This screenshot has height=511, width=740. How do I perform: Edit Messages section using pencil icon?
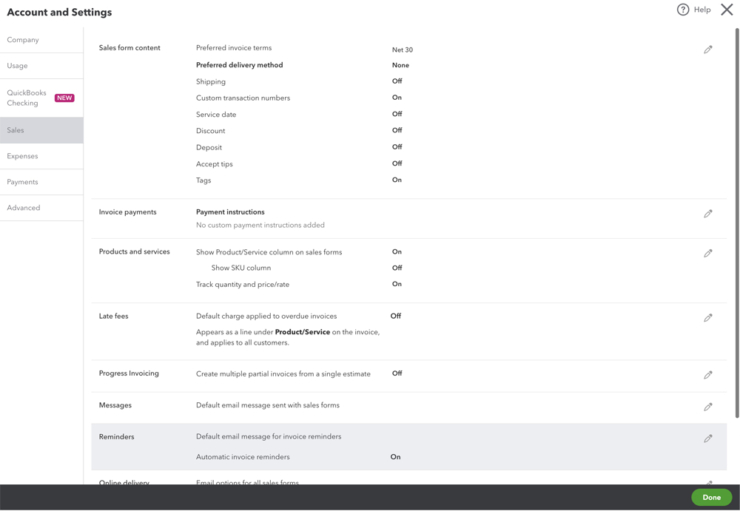[708, 406]
